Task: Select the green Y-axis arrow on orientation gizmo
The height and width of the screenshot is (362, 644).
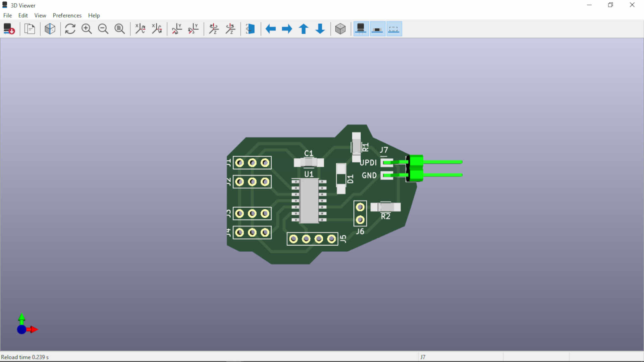Action: (x=22, y=318)
